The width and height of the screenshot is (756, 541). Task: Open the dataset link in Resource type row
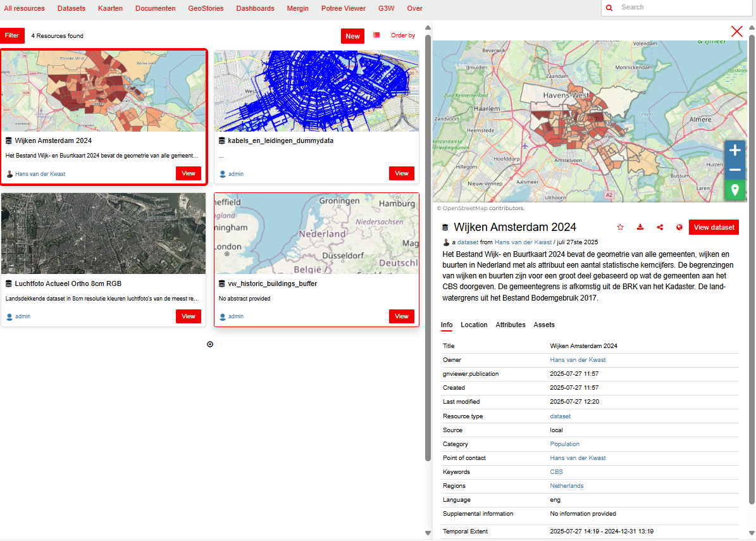[561, 416]
